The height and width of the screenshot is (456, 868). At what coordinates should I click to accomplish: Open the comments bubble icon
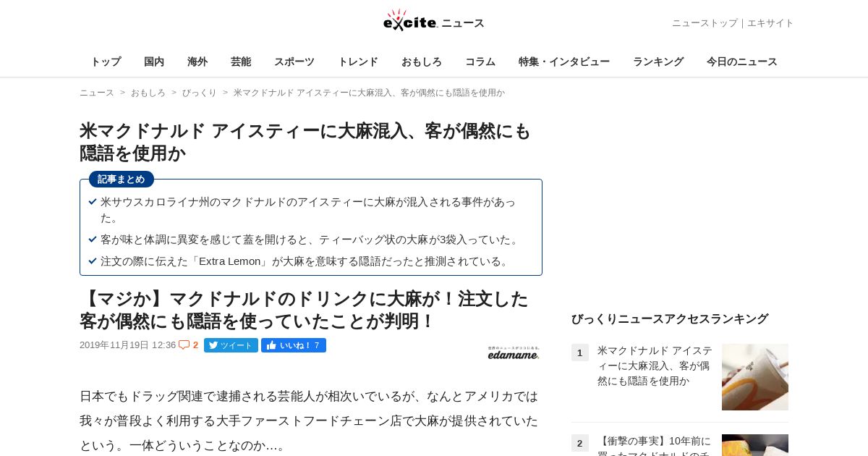pos(184,345)
